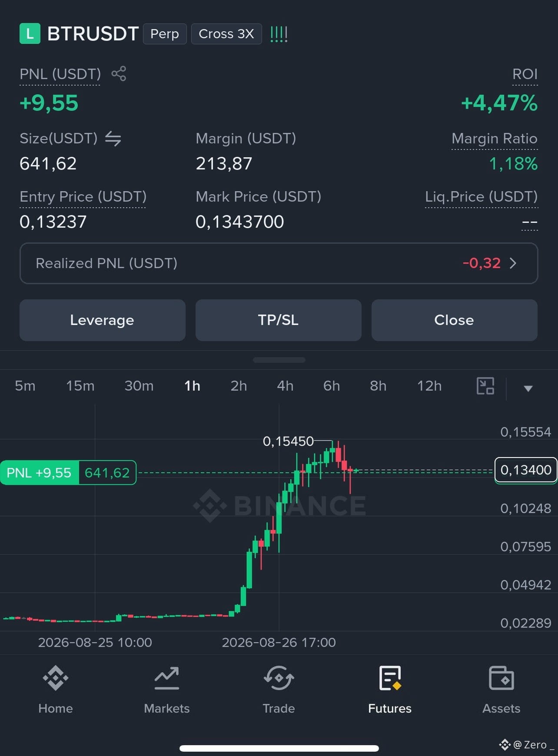Tap the 213,87 margin value
This screenshot has height=756, width=558.
pos(224,164)
